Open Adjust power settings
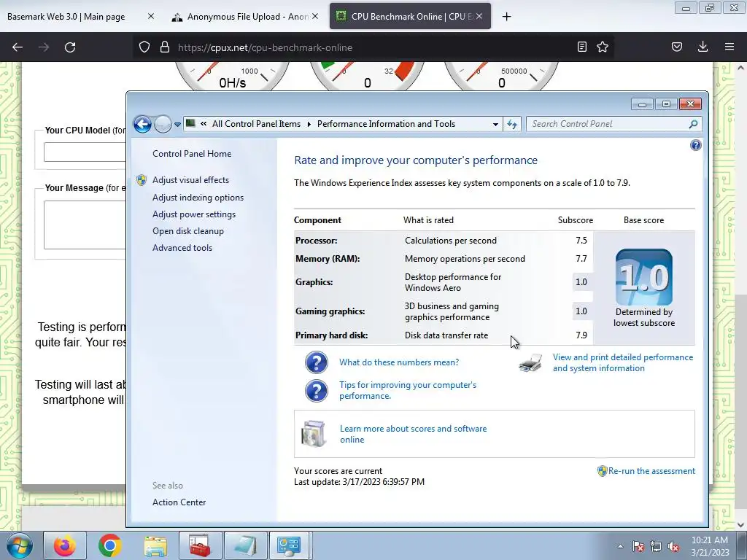 pyautogui.click(x=194, y=214)
